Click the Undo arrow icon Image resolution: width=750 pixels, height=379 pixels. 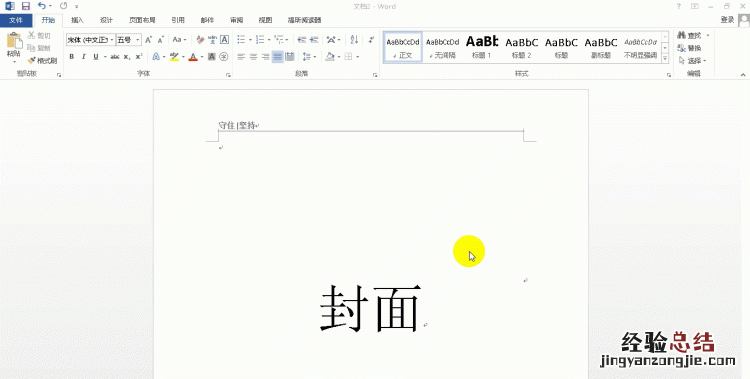tap(42, 6)
